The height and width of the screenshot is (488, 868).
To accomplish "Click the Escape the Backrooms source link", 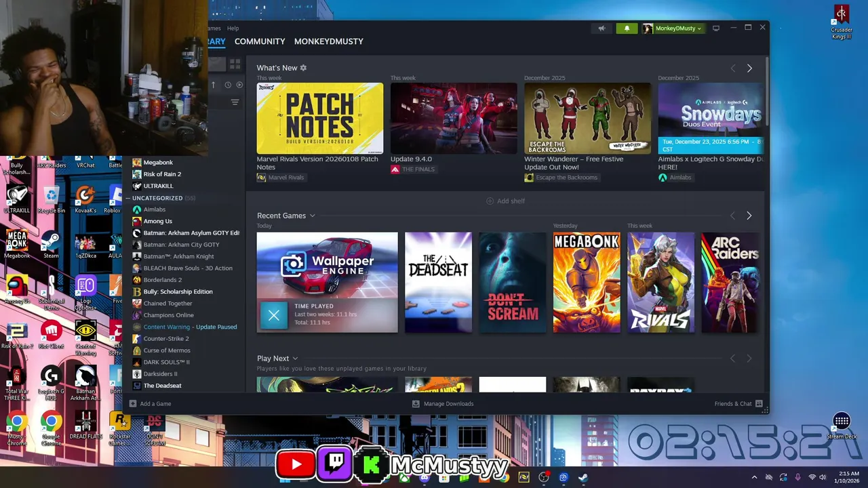I will click(561, 178).
